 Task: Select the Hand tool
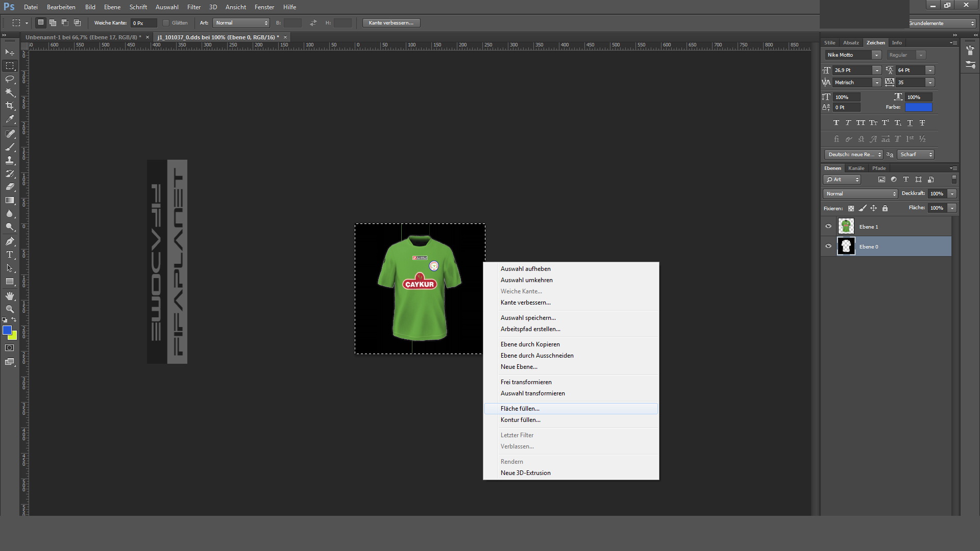pyautogui.click(x=10, y=296)
